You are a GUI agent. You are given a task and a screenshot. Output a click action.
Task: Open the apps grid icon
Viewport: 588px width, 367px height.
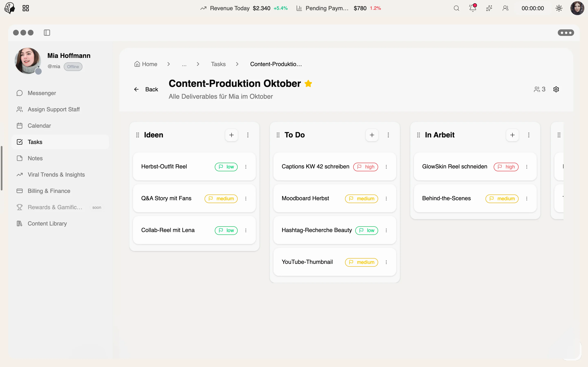coord(26,8)
